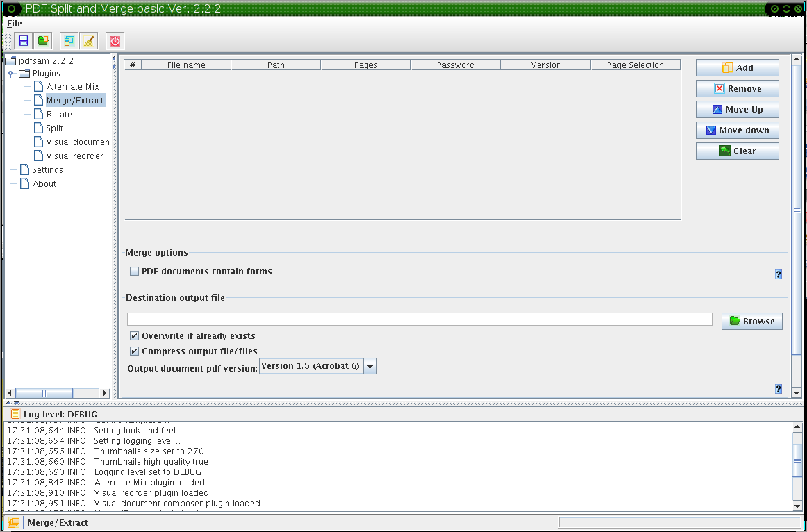This screenshot has height=532, width=807.
Task: Click log line 'Logging level set to DEBUG'
Action: tap(148, 472)
